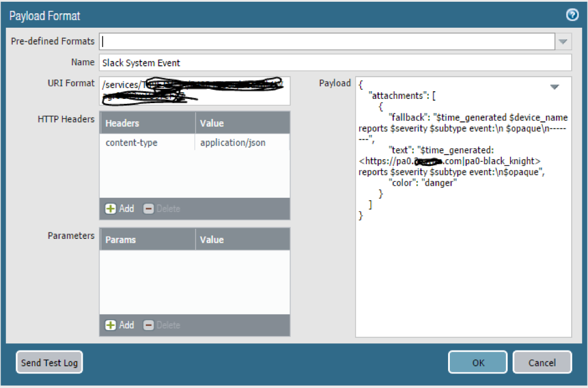Viewport: 588px width, 388px height.
Task: Send a test log
Action: pos(49,363)
